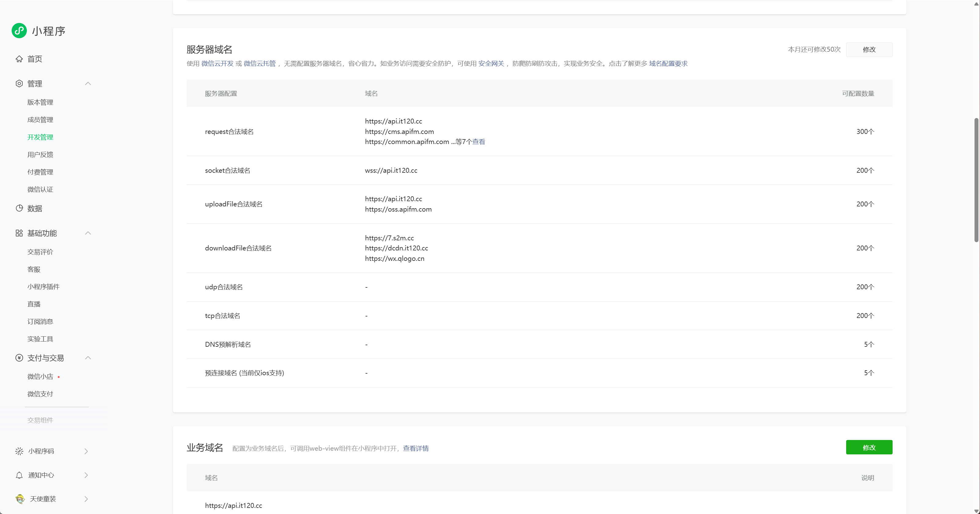
Task: Open 微信支付 menu item
Action: (40, 394)
